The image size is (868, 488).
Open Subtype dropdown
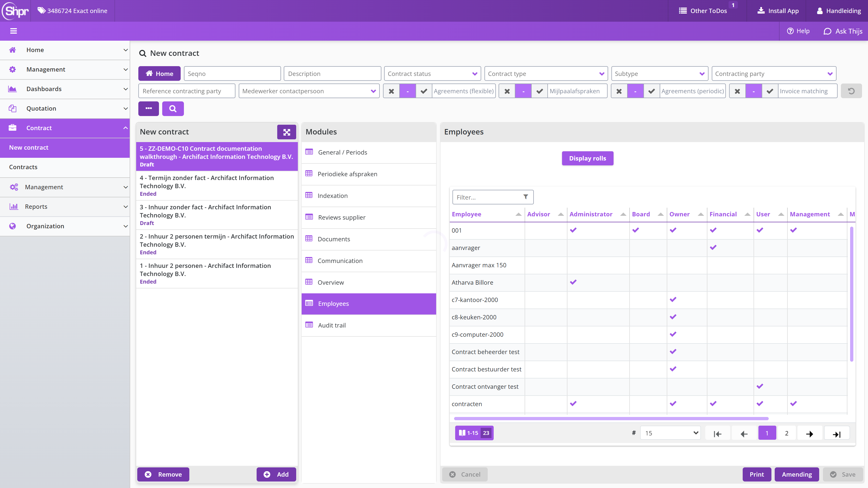[x=659, y=73]
